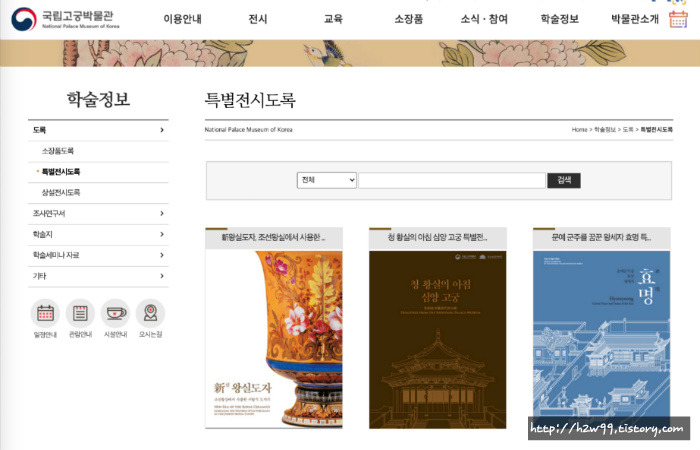Expand the 조사연구서 sidebar section
Image resolution: width=700 pixels, height=450 pixels.
click(98, 213)
